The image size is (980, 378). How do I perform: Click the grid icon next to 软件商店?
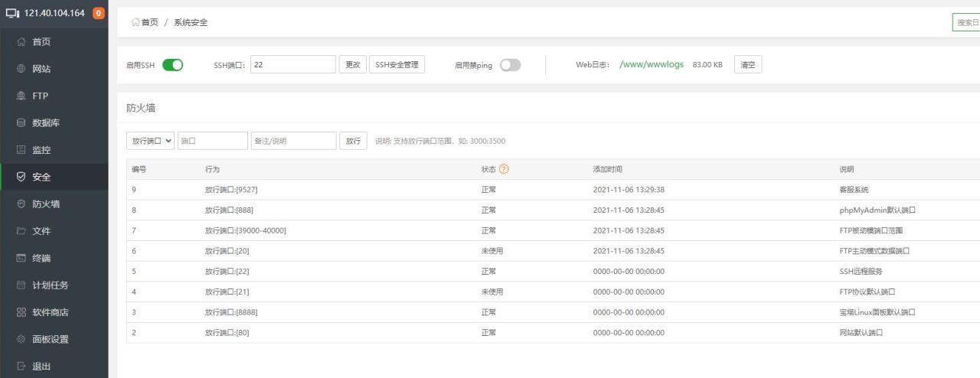point(21,312)
